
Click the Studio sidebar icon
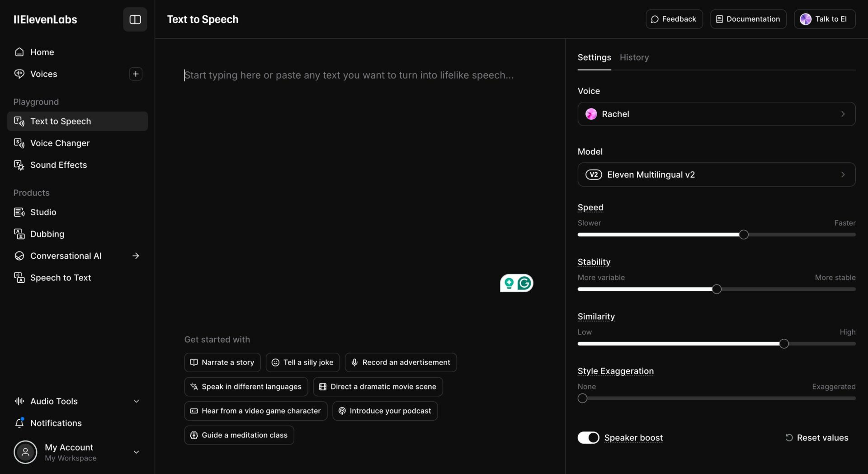tap(19, 212)
